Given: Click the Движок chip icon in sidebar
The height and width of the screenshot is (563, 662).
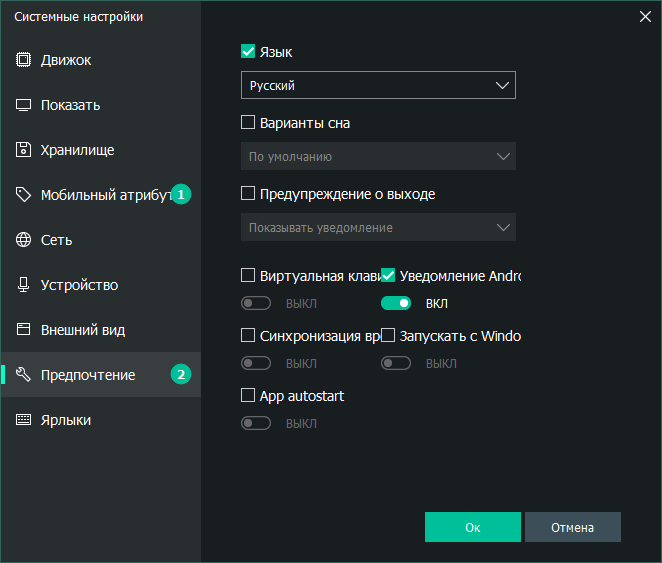Looking at the screenshot, I should [x=24, y=60].
